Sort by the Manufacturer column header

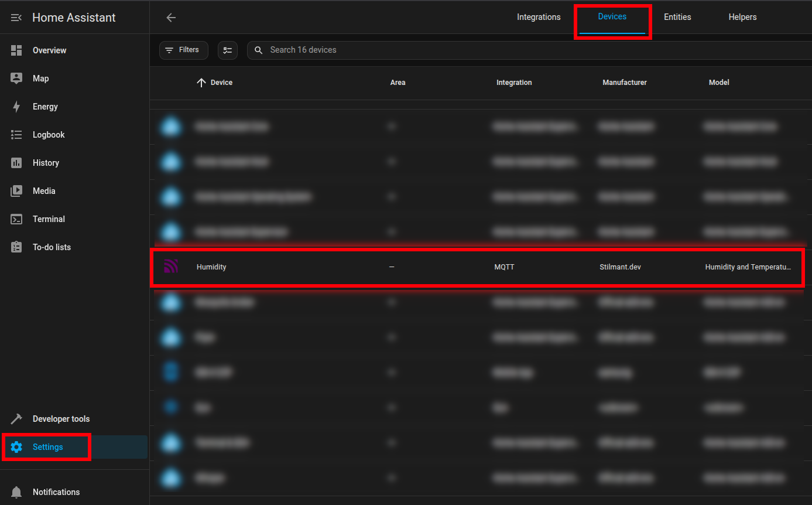tap(625, 83)
